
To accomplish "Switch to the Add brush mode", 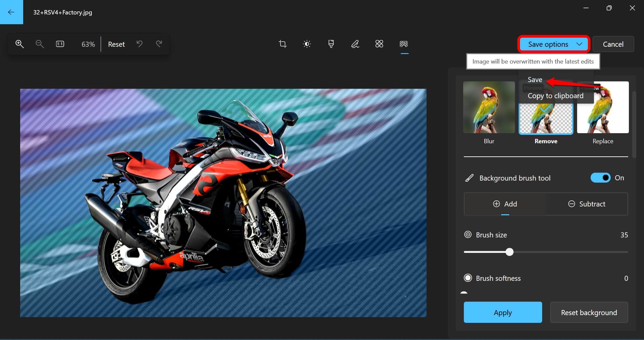I will [x=505, y=204].
